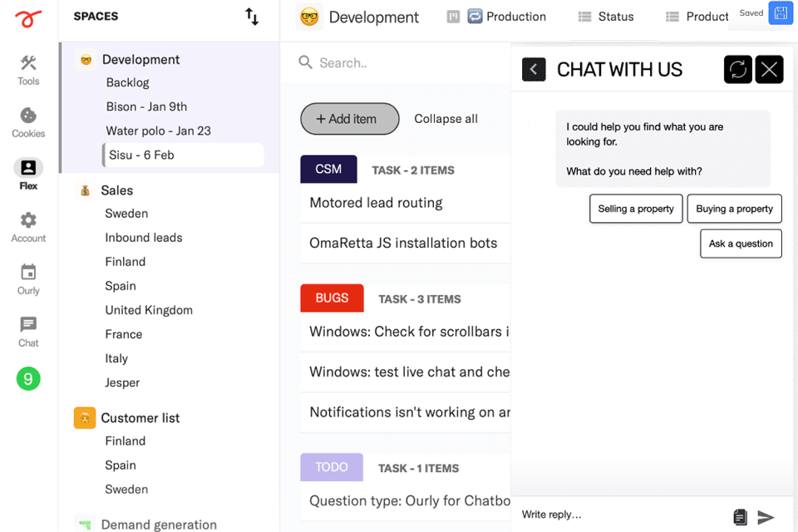Open Inbound leads list

pos(144,238)
